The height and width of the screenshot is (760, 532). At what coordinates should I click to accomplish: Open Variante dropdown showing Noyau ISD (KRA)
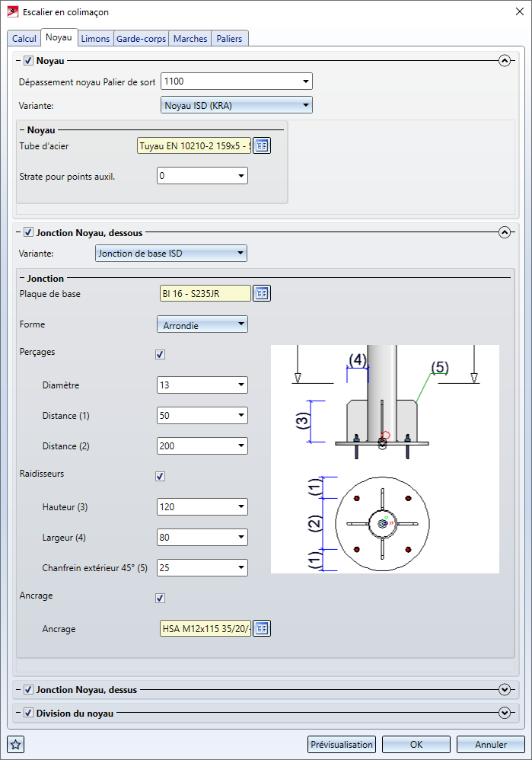(x=237, y=105)
